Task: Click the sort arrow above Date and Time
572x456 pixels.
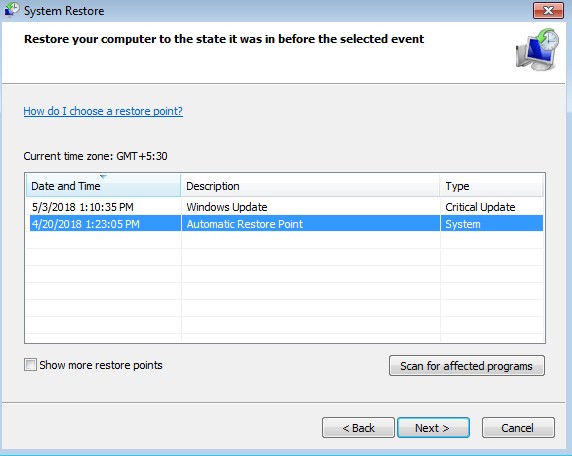Action: tap(103, 177)
